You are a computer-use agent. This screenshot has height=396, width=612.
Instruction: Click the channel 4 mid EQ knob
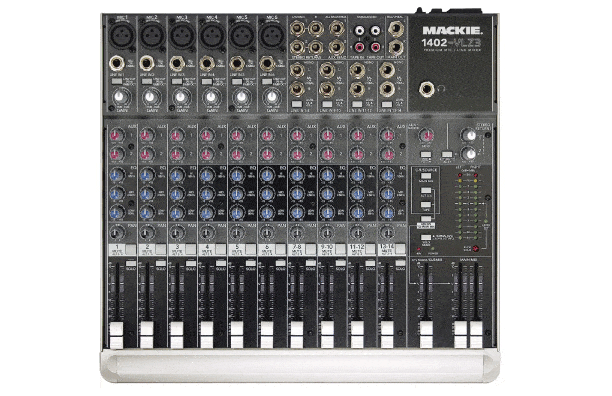pyautogui.click(x=206, y=194)
